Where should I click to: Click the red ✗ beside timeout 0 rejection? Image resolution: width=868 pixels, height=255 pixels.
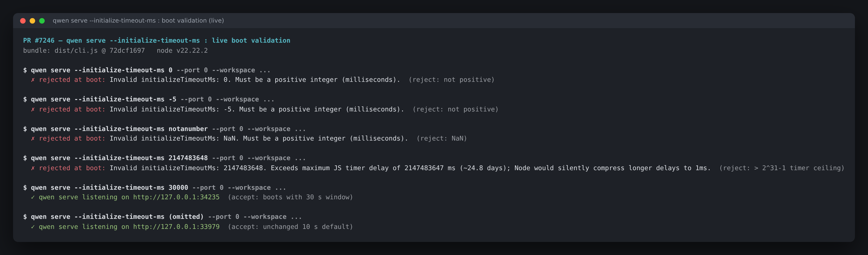click(x=33, y=80)
